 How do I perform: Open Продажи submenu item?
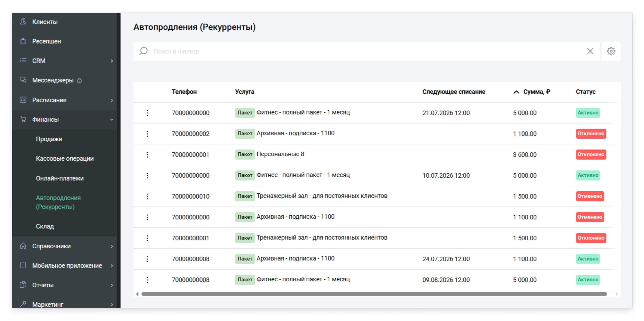pyautogui.click(x=49, y=139)
